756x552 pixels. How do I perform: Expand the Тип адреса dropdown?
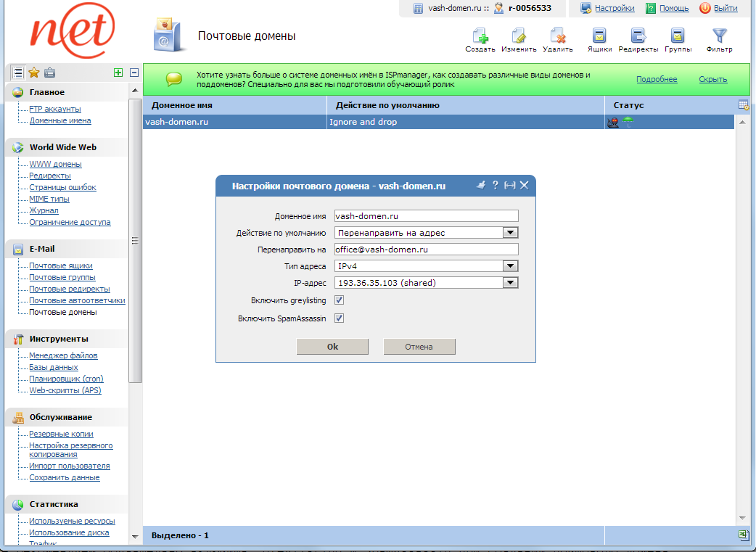pos(511,266)
